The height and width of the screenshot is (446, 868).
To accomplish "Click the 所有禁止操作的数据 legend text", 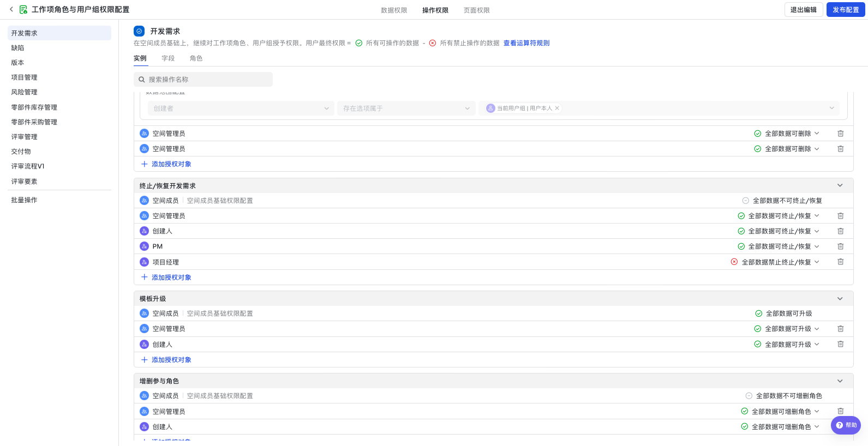I will pos(470,43).
